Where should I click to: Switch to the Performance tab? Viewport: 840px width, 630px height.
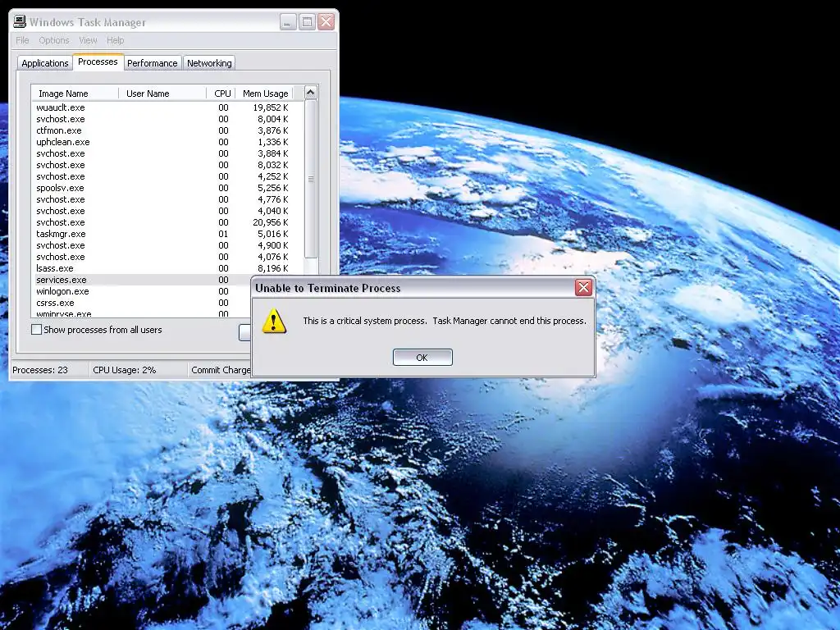coord(152,63)
